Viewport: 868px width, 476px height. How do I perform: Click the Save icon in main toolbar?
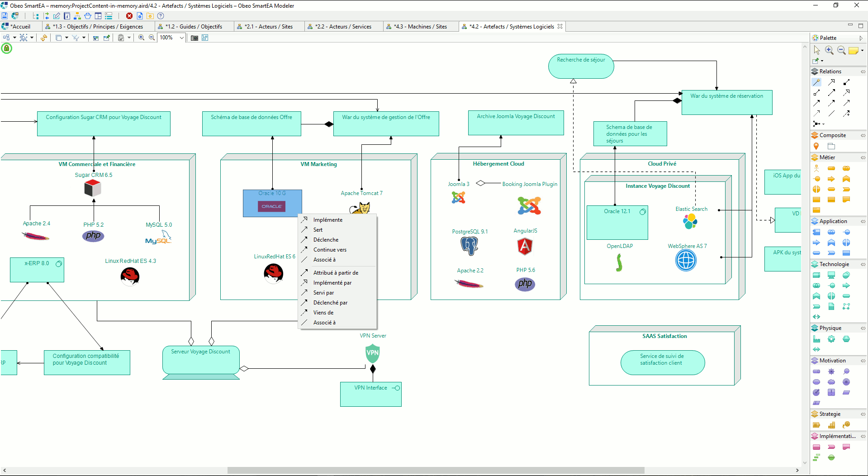[x=5, y=16]
